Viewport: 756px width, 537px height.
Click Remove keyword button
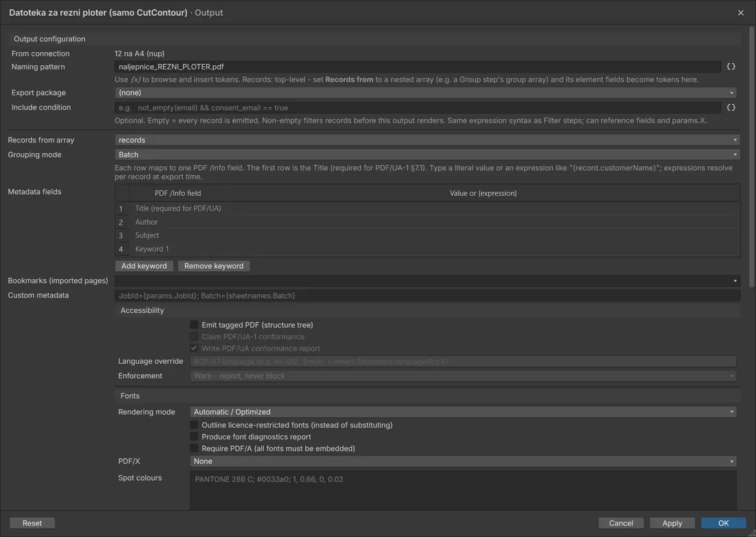coord(214,266)
